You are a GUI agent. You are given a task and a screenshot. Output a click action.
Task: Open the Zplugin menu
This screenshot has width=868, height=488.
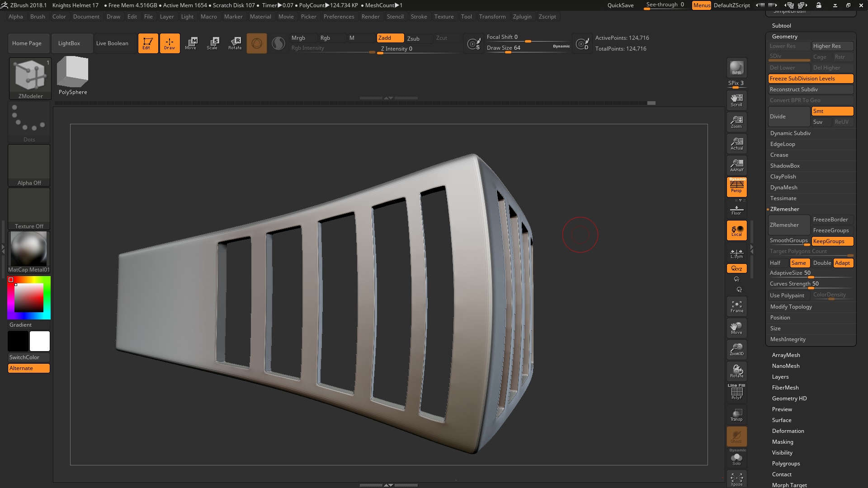pos(522,17)
